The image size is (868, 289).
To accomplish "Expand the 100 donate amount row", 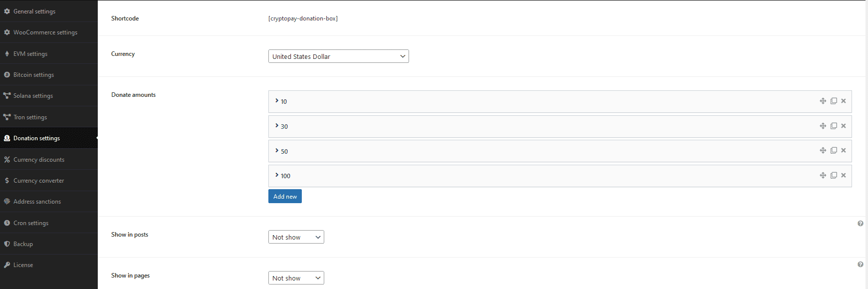I will point(560,176).
